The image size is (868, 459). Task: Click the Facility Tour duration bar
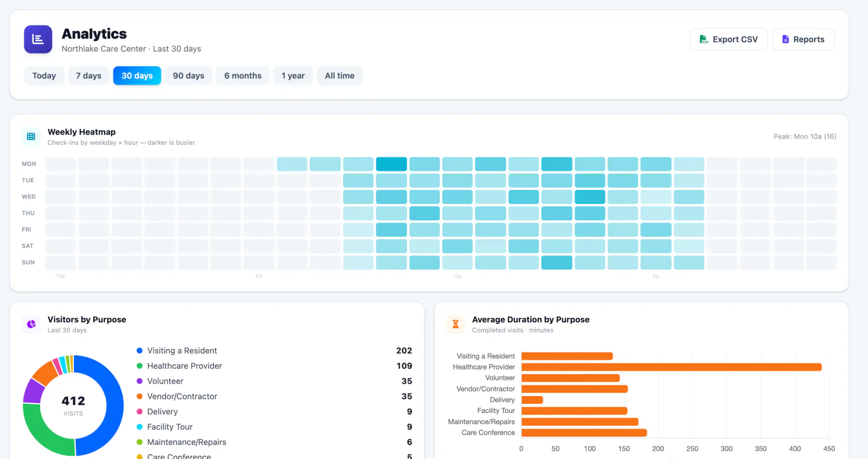point(575,411)
